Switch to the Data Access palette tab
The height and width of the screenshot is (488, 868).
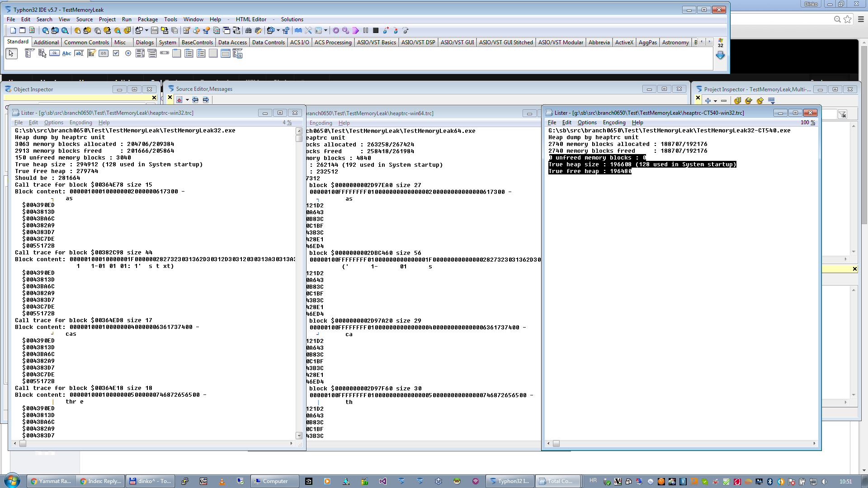[232, 42]
